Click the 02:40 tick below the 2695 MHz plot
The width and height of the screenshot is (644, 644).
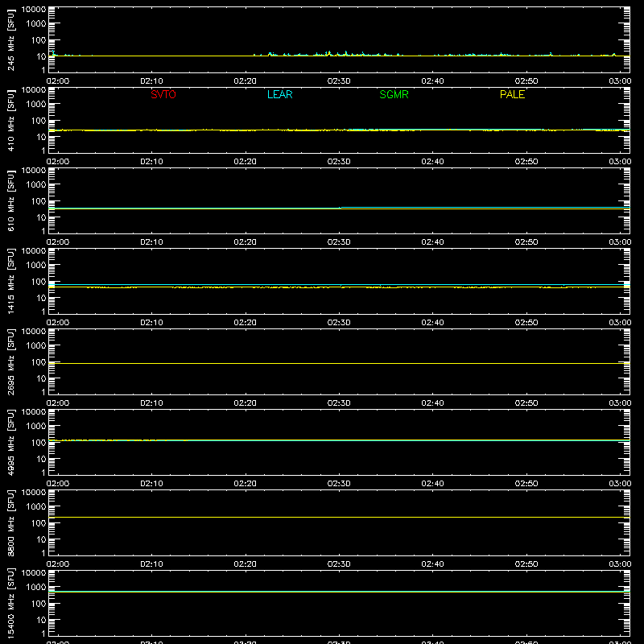coord(432,403)
